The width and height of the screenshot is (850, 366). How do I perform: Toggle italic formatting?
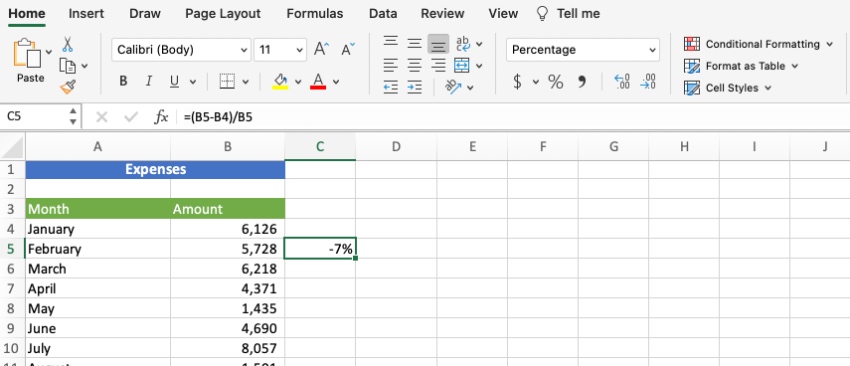pos(149,82)
